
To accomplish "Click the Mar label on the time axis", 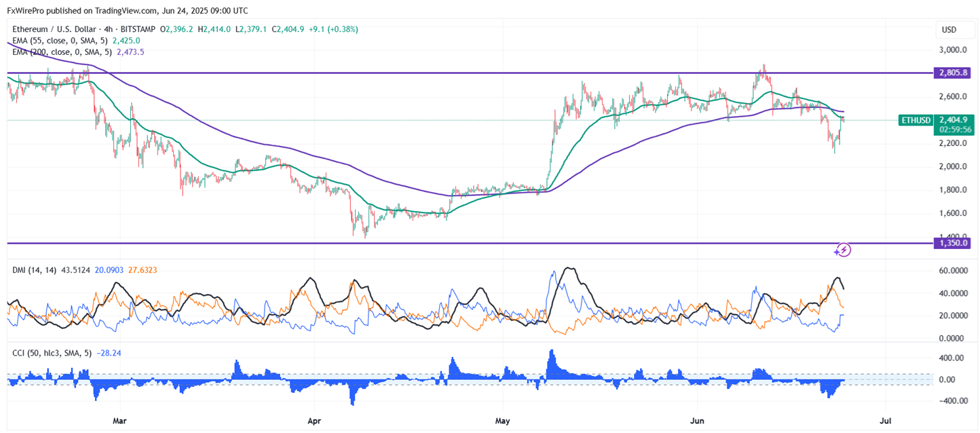I will [119, 421].
